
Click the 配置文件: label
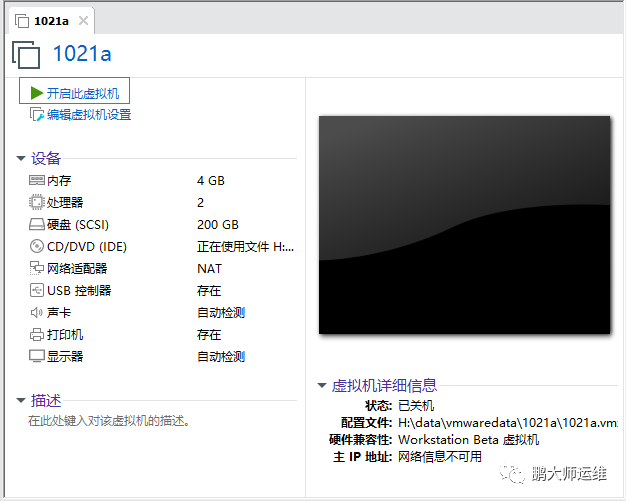pos(366,422)
